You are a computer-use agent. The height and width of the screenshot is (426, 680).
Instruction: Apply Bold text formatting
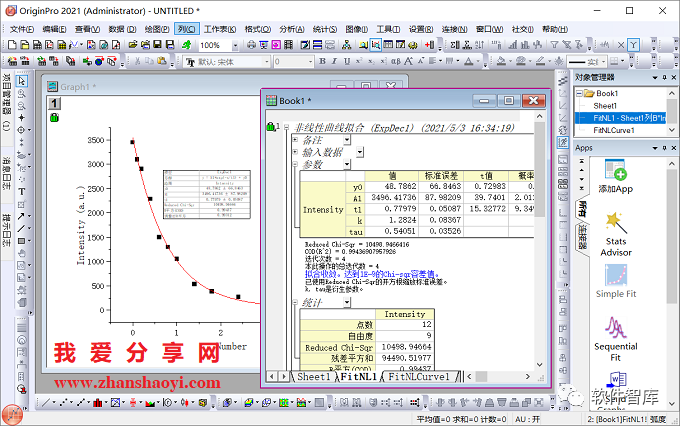[x=322, y=61]
